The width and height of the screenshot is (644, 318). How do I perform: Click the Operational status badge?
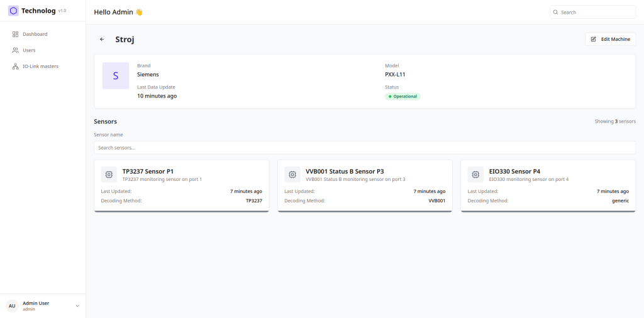pos(402,97)
